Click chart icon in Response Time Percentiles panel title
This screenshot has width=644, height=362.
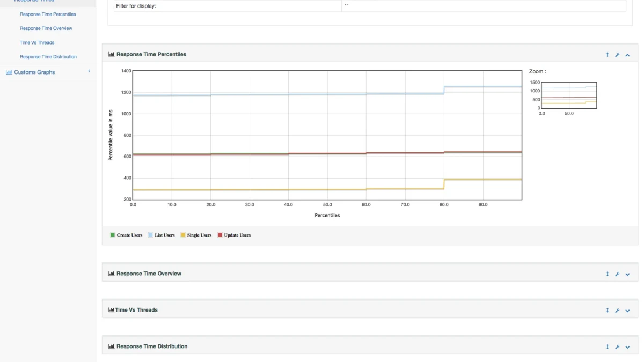111,54
